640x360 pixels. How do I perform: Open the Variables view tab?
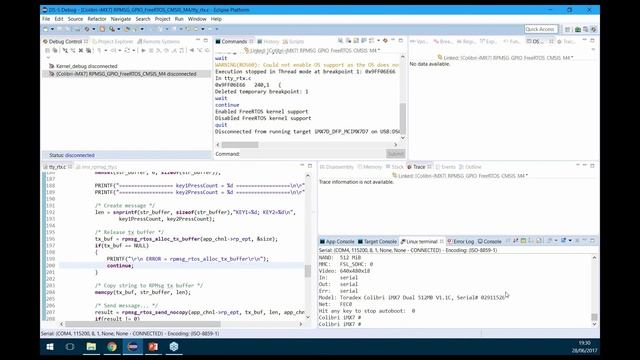419,42
